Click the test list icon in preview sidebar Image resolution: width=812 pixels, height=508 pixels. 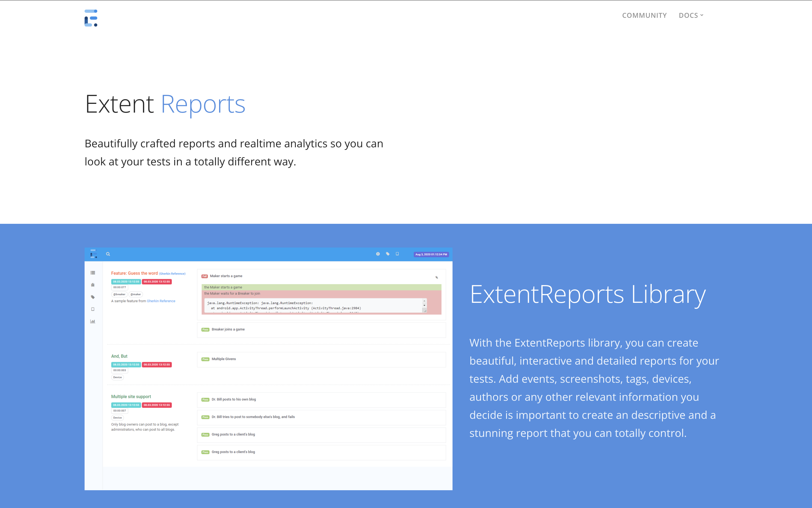[x=92, y=273]
